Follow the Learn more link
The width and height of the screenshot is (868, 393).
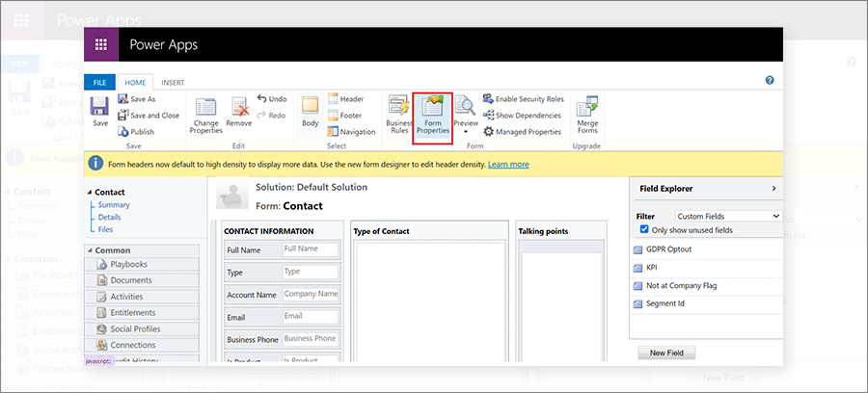point(508,164)
